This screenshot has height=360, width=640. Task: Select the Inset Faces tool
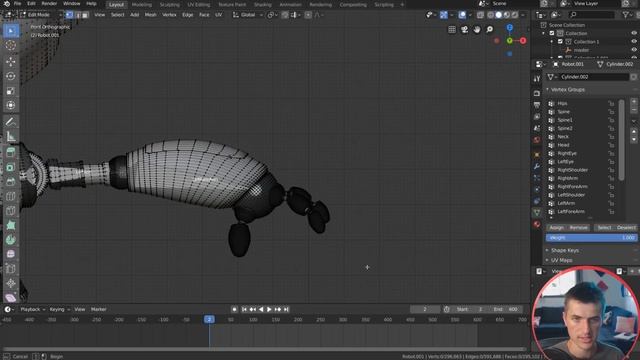click(11, 167)
